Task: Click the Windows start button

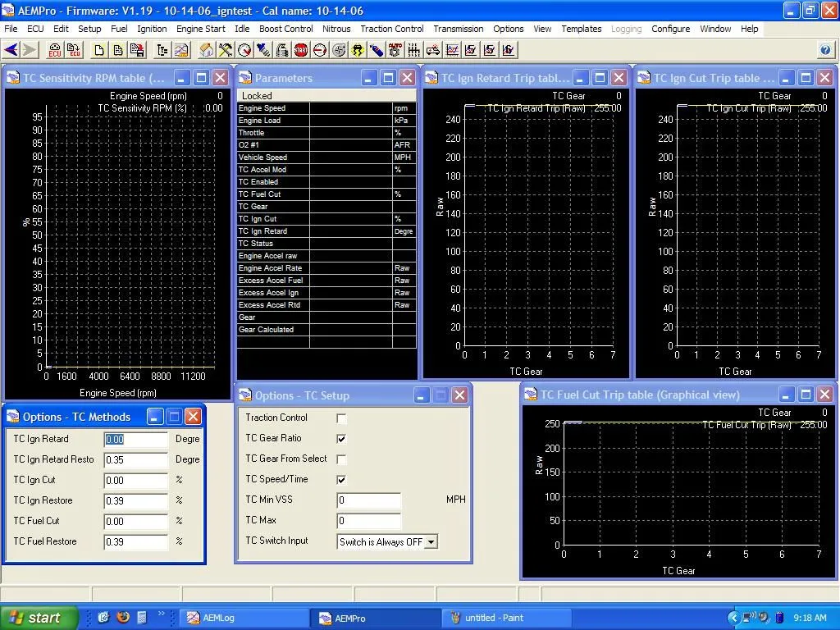Action: coord(39,618)
